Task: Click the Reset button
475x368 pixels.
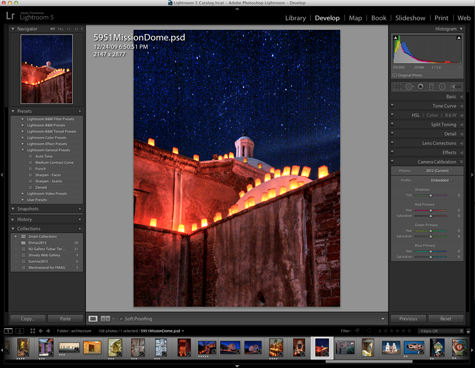Action: click(446, 319)
